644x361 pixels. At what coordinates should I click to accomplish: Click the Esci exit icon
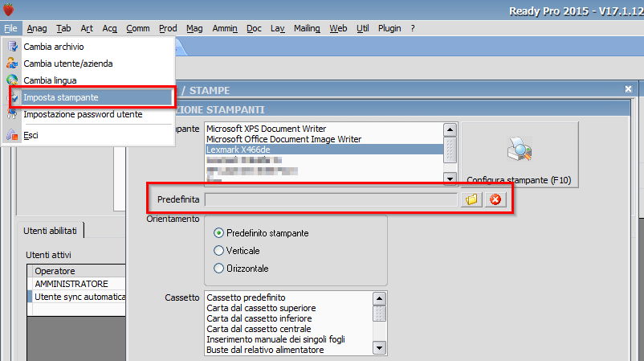12,135
